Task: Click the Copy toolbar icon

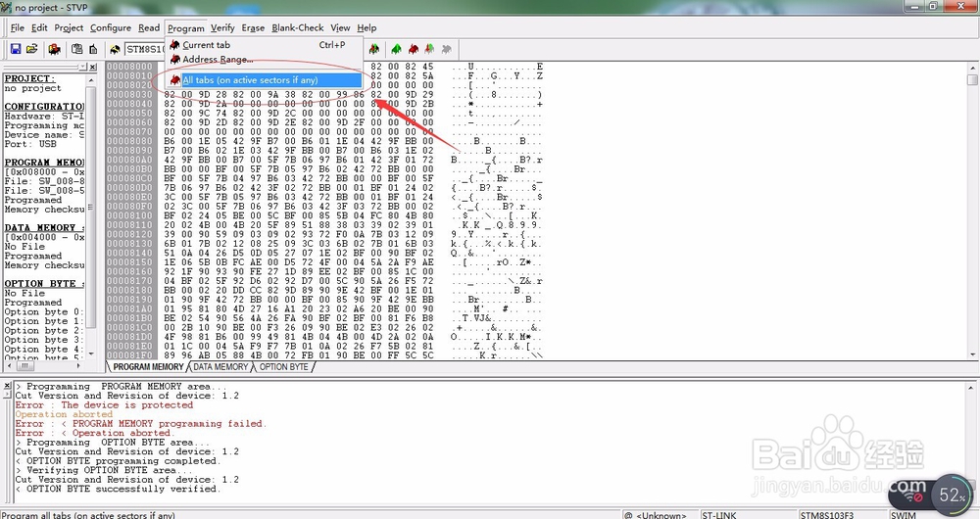Action: (76, 49)
